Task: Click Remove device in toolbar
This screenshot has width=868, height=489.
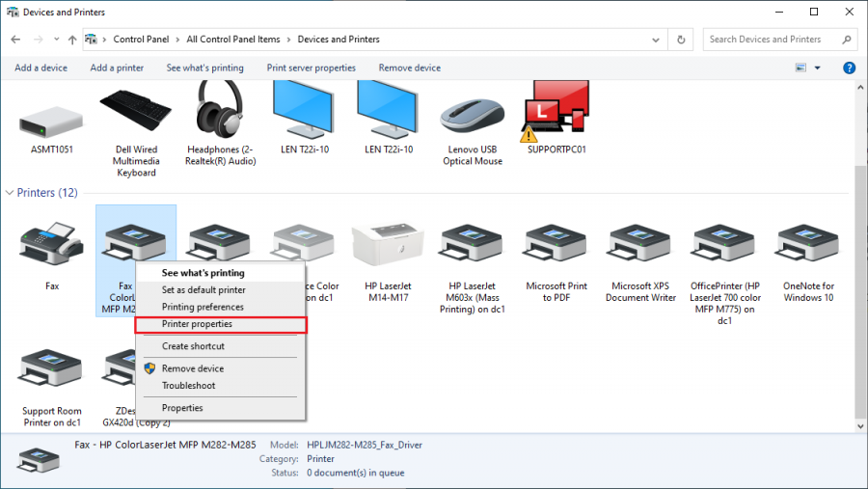Action: point(410,68)
